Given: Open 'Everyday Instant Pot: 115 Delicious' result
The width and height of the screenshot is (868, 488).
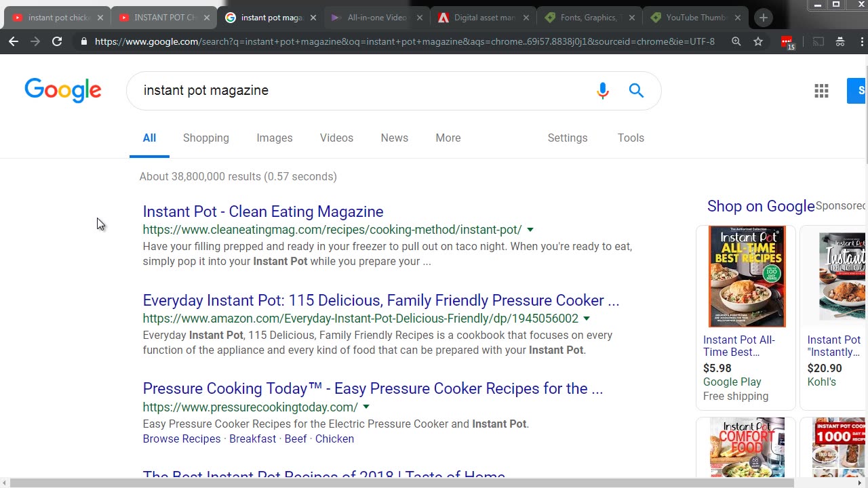Looking at the screenshot, I should [381, 300].
